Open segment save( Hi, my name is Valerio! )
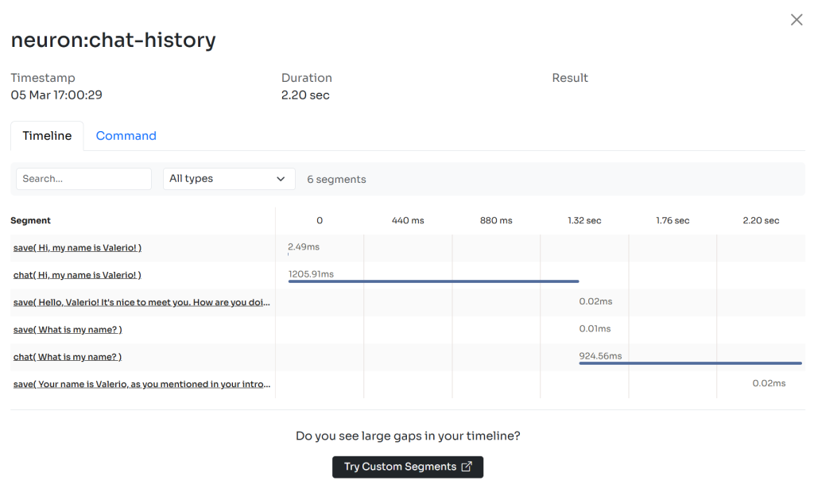 click(x=77, y=247)
